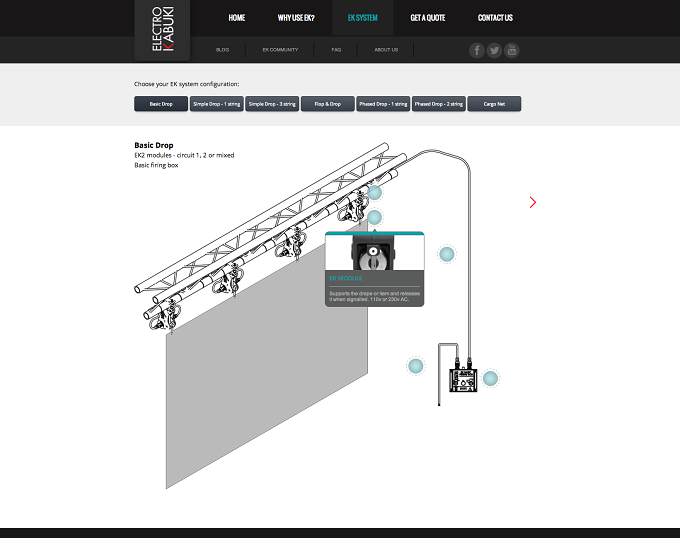The width and height of the screenshot is (680, 538).
Task: Open the GET A QUOTE menu item
Action: click(x=428, y=18)
